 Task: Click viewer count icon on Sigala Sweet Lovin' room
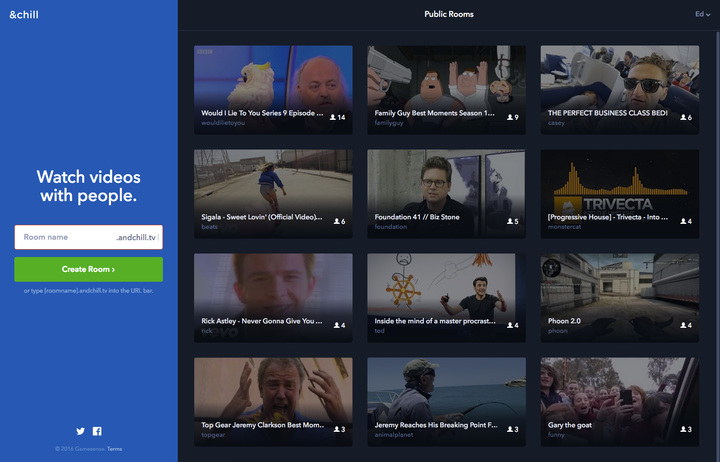tap(337, 221)
